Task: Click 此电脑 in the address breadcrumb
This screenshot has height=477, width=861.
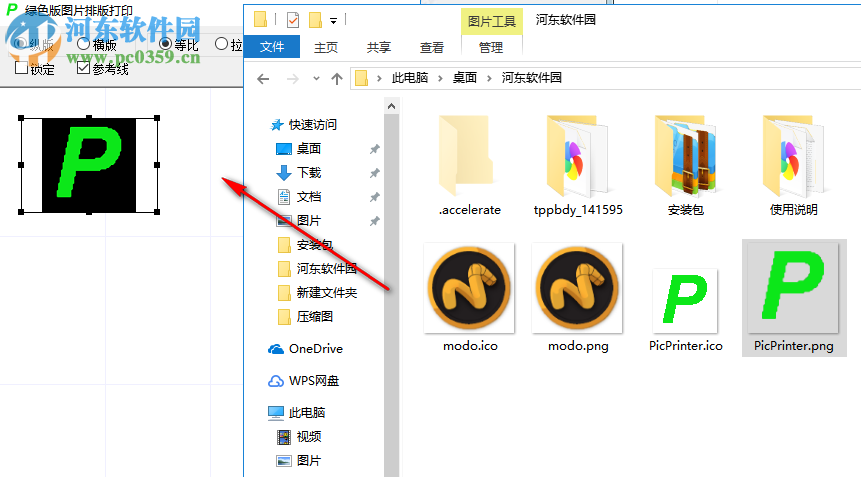Action: coord(410,78)
